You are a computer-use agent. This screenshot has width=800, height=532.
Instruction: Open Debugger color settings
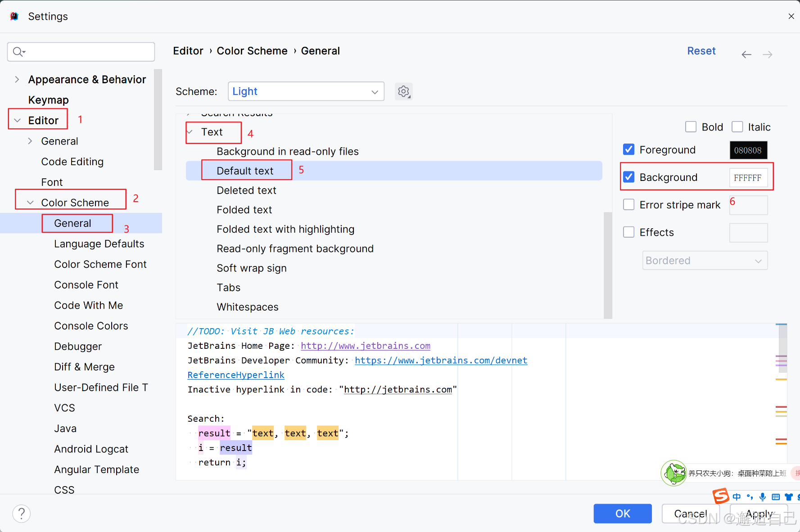(x=78, y=347)
